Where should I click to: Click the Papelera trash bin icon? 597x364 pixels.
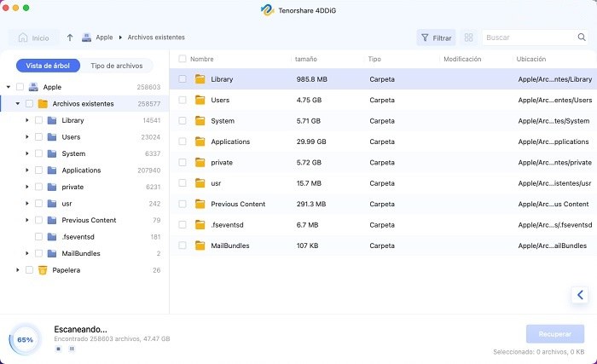[x=43, y=270]
